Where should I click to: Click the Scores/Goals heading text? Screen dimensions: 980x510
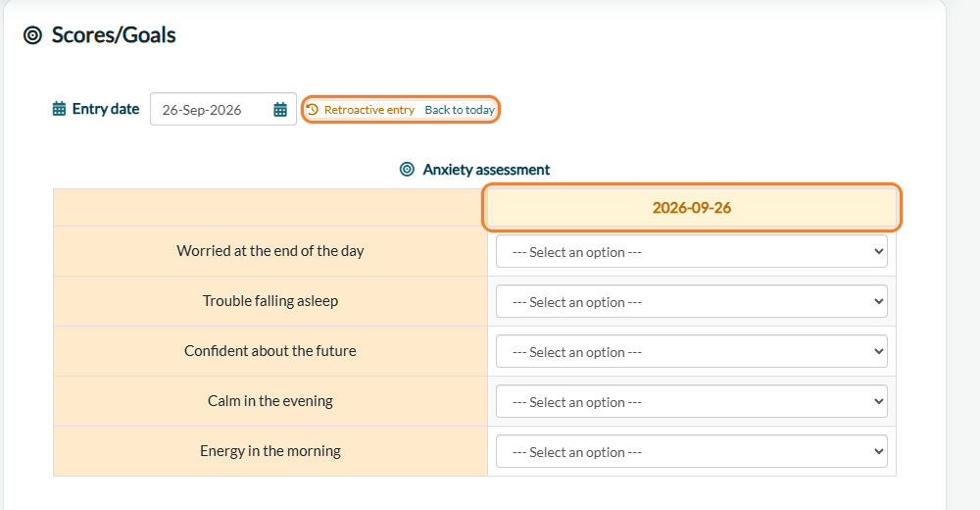click(114, 35)
